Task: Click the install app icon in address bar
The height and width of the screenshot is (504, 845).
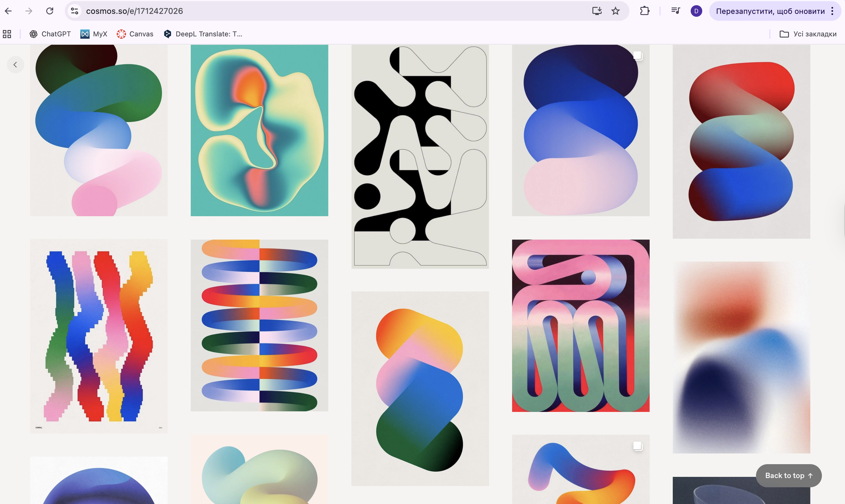Action: (x=597, y=11)
